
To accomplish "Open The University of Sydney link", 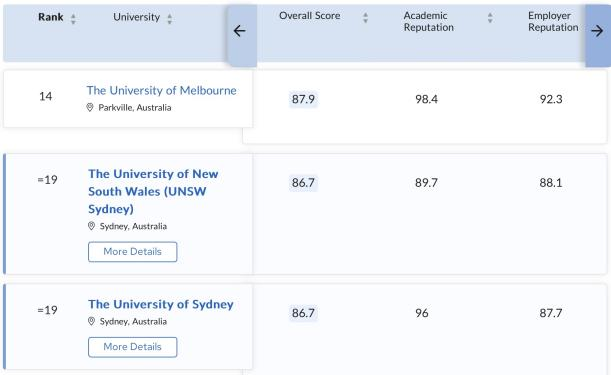I will pyautogui.click(x=161, y=304).
